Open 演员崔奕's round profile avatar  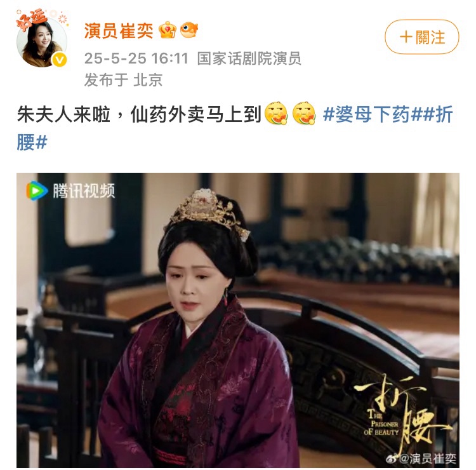pos(42,43)
